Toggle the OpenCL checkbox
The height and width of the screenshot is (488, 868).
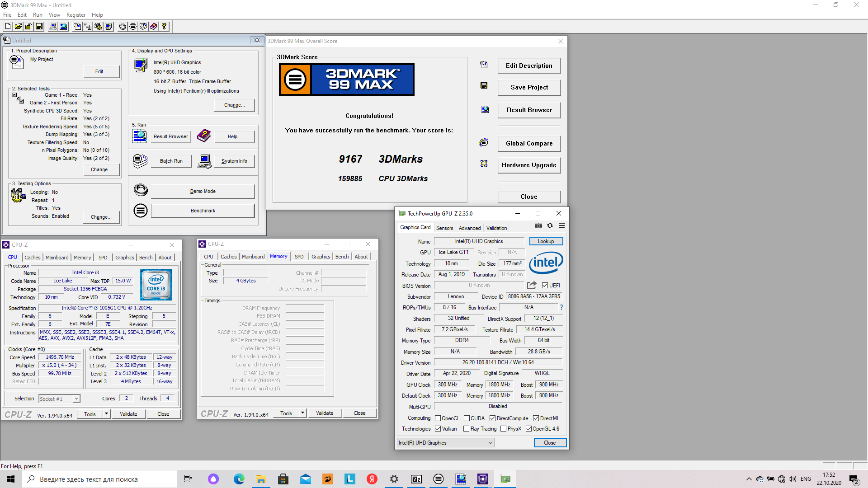point(438,418)
